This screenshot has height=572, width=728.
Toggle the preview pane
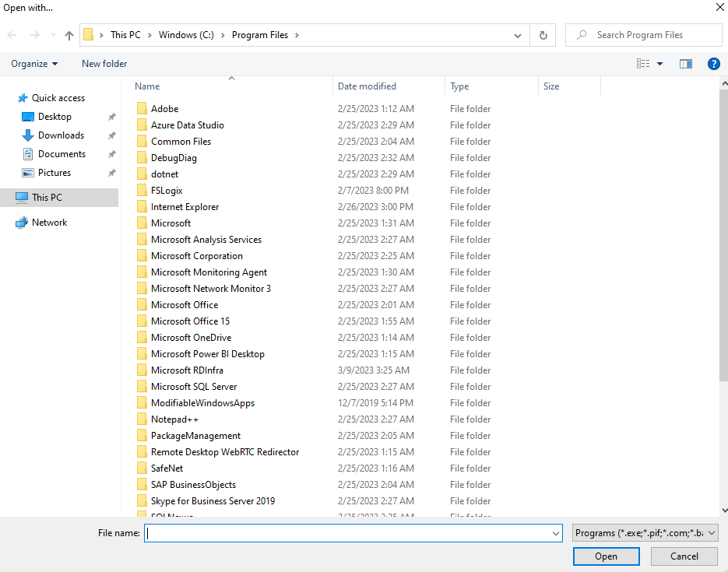coord(686,64)
